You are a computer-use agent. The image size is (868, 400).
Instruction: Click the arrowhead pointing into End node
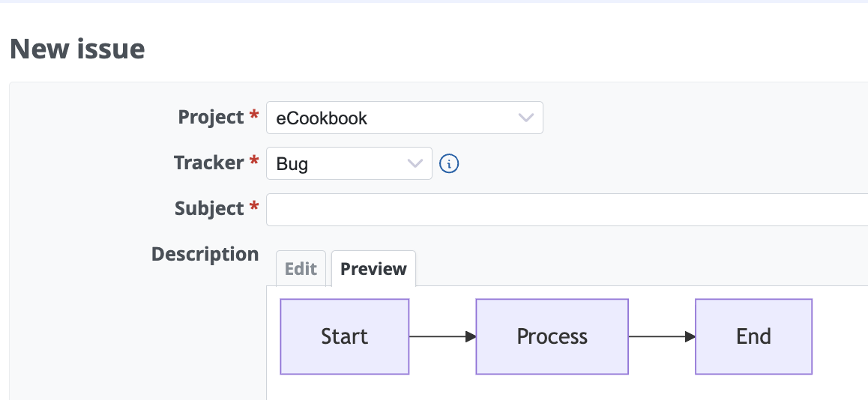[x=690, y=336]
